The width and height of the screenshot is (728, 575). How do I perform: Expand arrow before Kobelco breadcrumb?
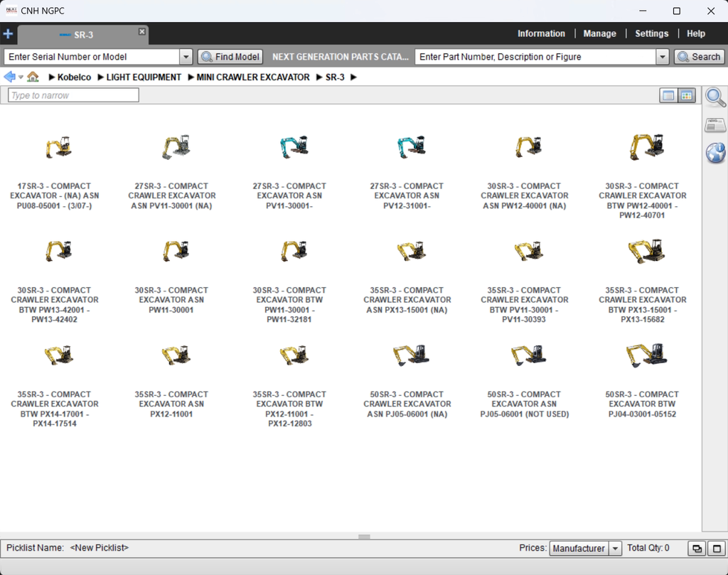coord(52,77)
